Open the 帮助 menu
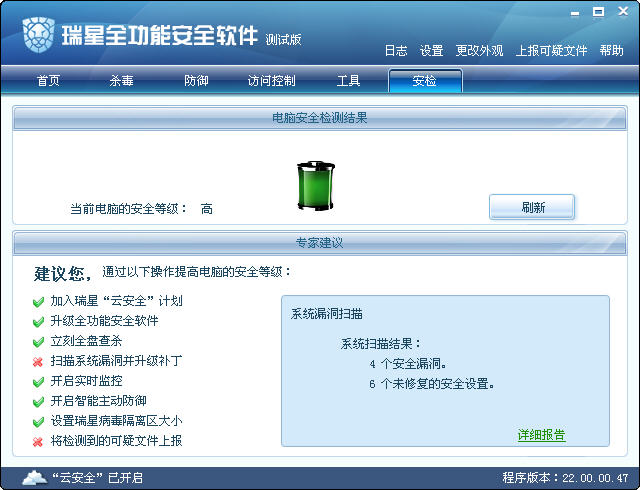Viewport: 640px width, 490px height. coord(611,51)
